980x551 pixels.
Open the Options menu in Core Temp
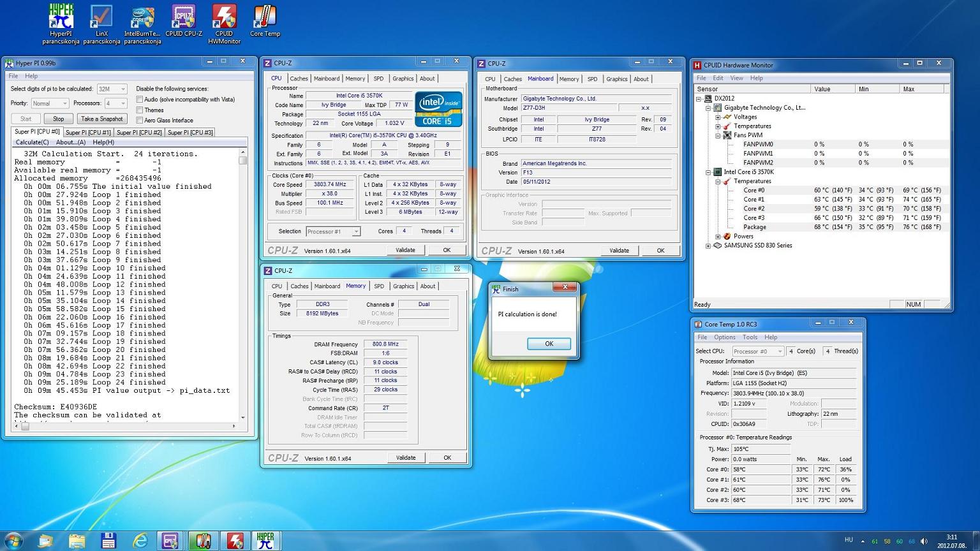724,337
